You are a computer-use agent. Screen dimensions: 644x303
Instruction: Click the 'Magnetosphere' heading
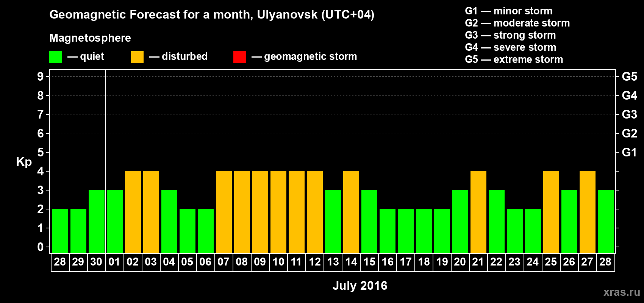(90, 38)
